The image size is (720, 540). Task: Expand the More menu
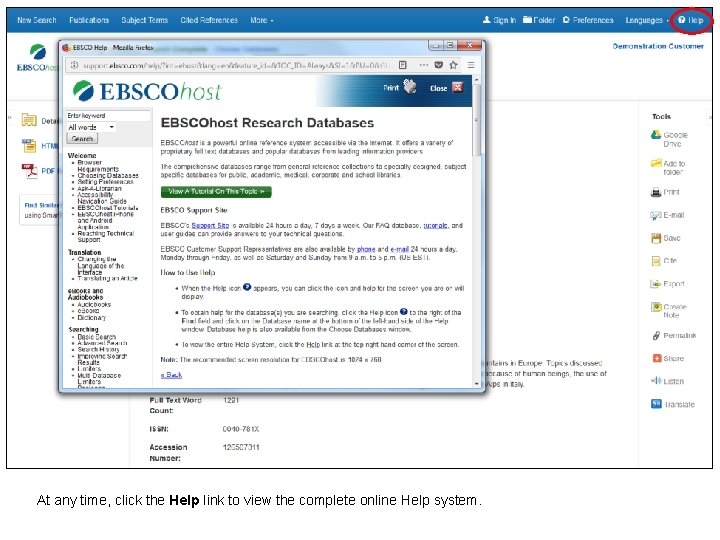pyautogui.click(x=262, y=20)
